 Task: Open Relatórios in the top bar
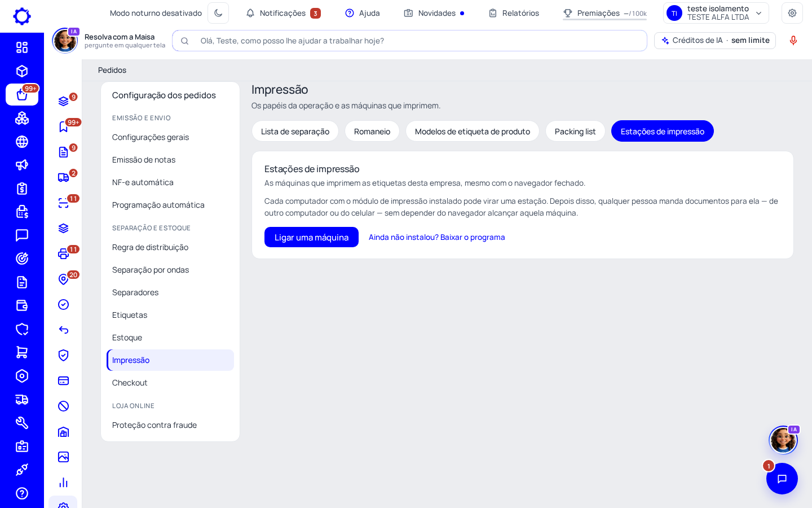514,13
